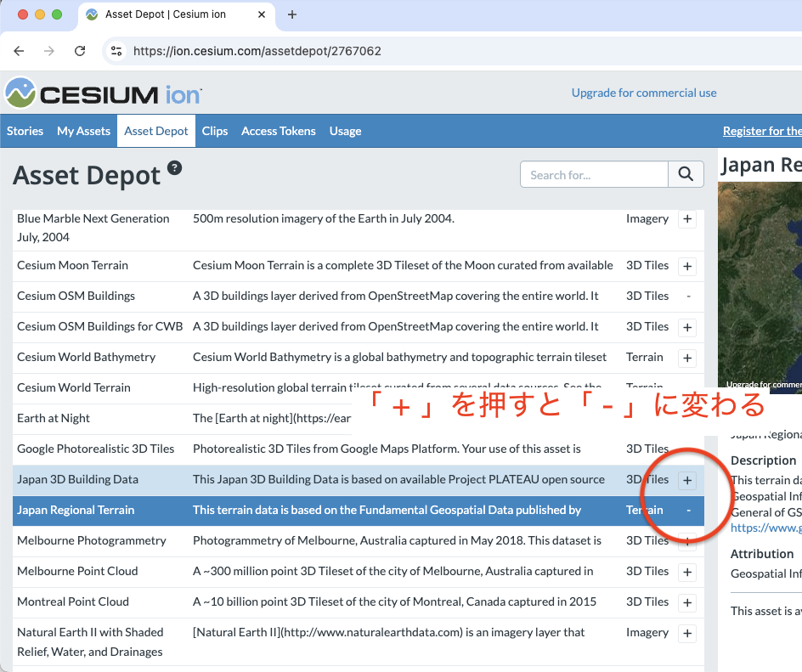Switch to the My Assets tab
The width and height of the screenshot is (802, 672).
tap(83, 131)
